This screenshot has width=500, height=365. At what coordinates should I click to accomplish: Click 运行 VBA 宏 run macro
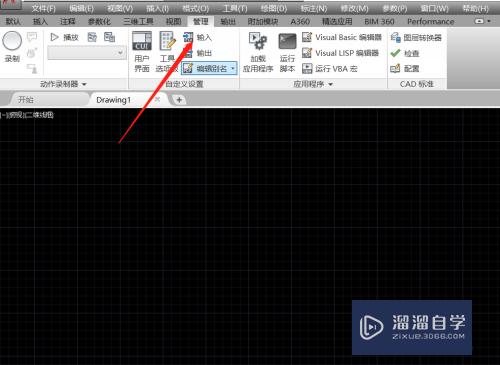(x=330, y=69)
